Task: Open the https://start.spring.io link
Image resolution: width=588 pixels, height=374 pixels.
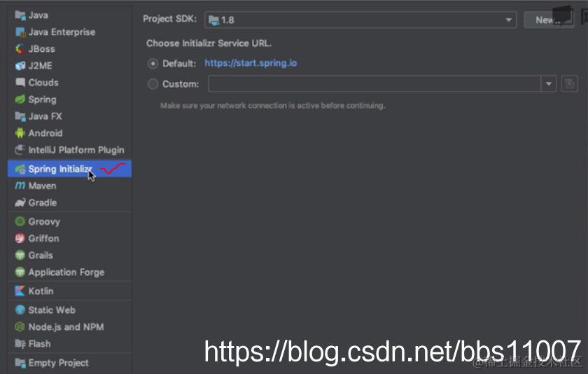Action: (251, 63)
